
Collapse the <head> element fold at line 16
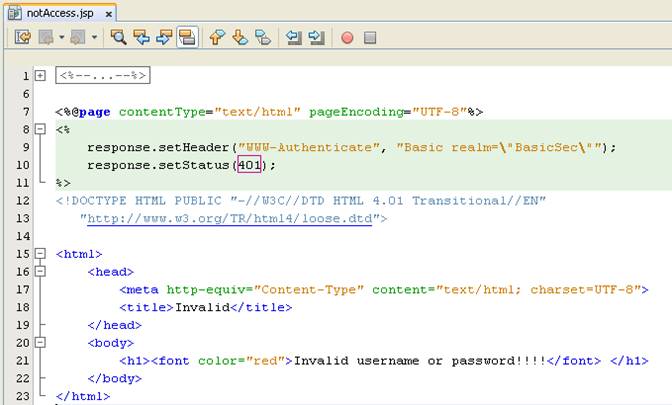[x=40, y=271]
